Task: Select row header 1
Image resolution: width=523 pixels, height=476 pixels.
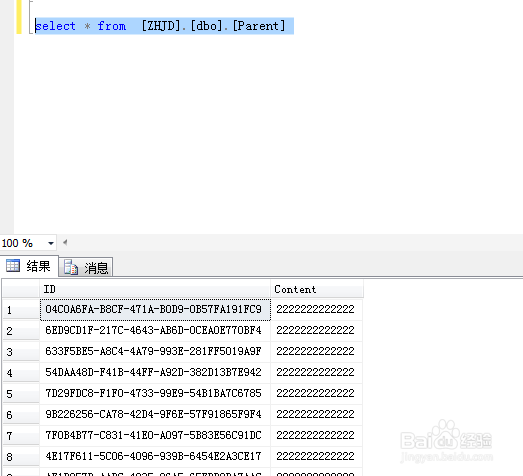Action: coord(21,310)
